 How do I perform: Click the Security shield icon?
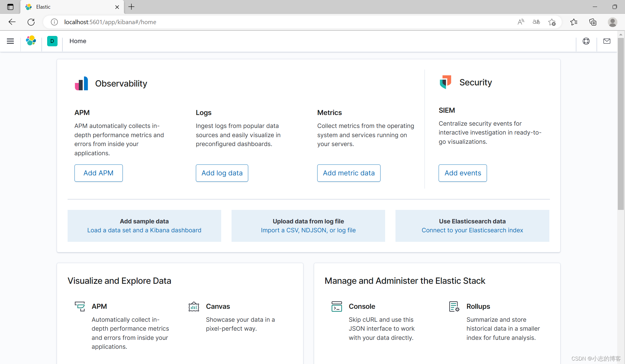pyautogui.click(x=445, y=82)
